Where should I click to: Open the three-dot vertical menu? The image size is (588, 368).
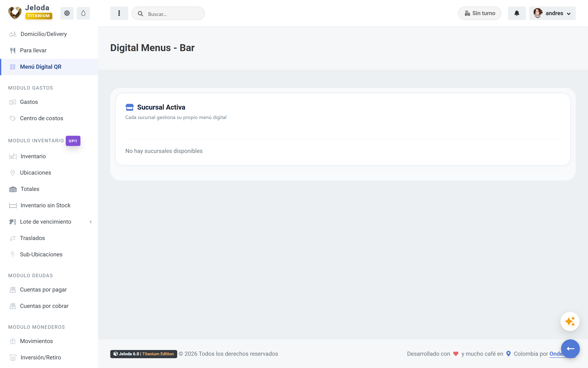tap(119, 13)
